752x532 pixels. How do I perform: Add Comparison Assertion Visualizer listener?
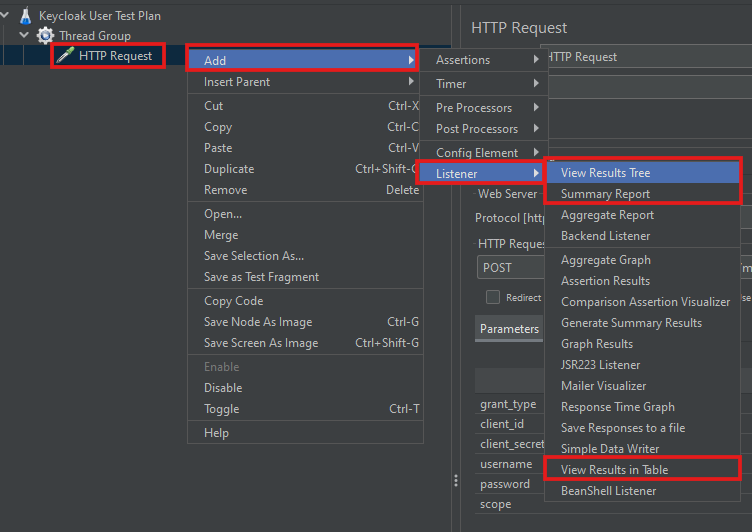[643, 302]
